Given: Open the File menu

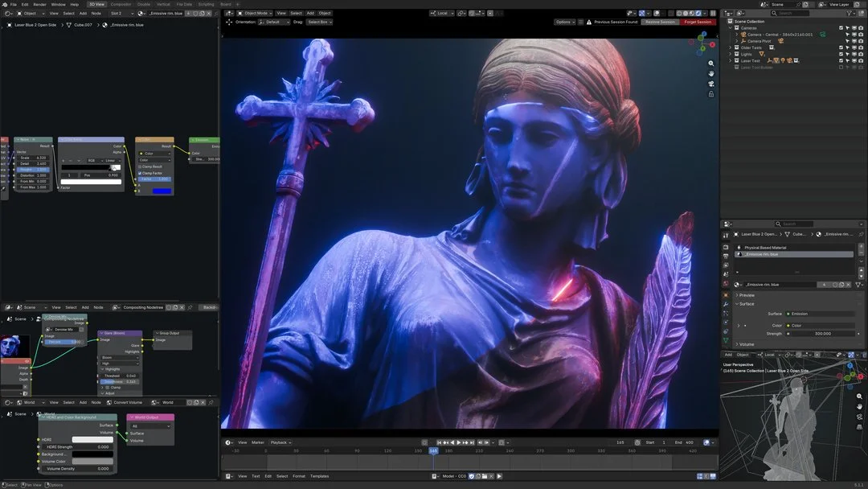Looking at the screenshot, I should 14,4.
